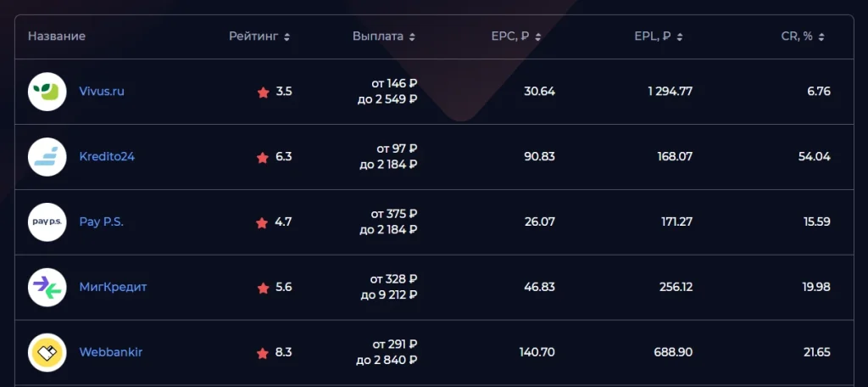Sort table by EPC column arrows

pos(537,37)
